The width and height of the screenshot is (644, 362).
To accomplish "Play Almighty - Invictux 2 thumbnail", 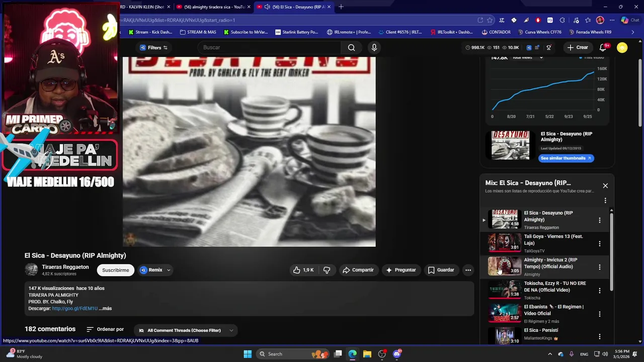I will (505, 266).
